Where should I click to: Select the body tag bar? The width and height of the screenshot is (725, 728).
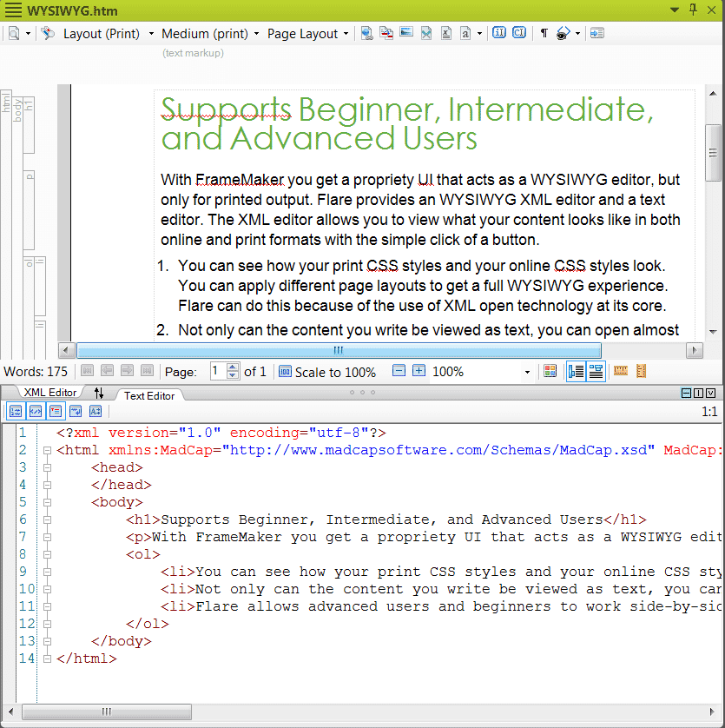17,228
